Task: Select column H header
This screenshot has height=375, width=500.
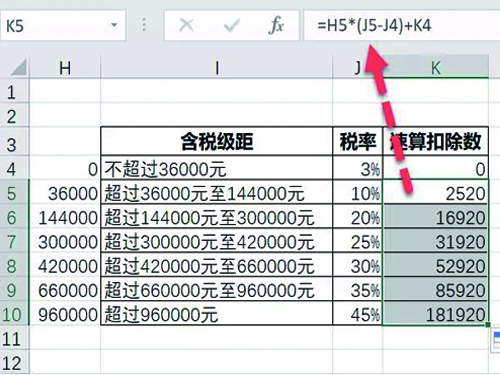Action: (x=65, y=68)
